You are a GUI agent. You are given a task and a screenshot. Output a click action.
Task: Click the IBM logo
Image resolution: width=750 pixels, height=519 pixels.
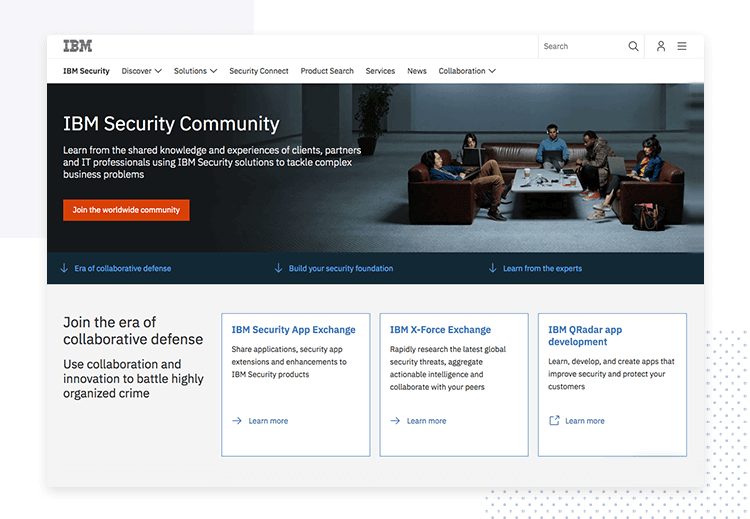click(x=77, y=46)
